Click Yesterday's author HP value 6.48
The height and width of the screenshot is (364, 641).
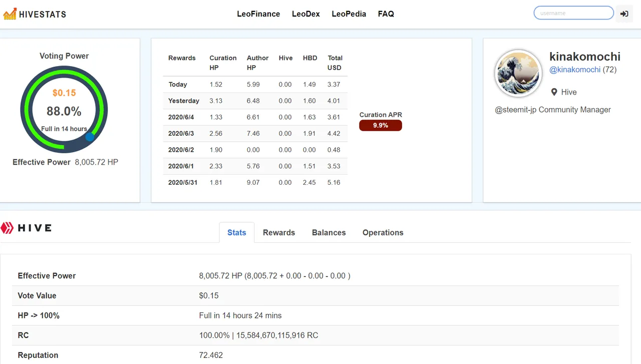[253, 101]
